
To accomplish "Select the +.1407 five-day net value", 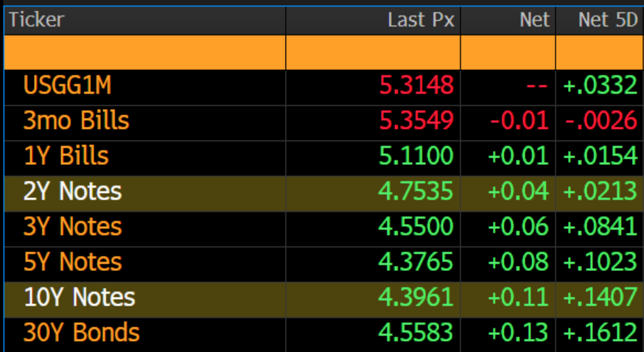I will [601, 297].
